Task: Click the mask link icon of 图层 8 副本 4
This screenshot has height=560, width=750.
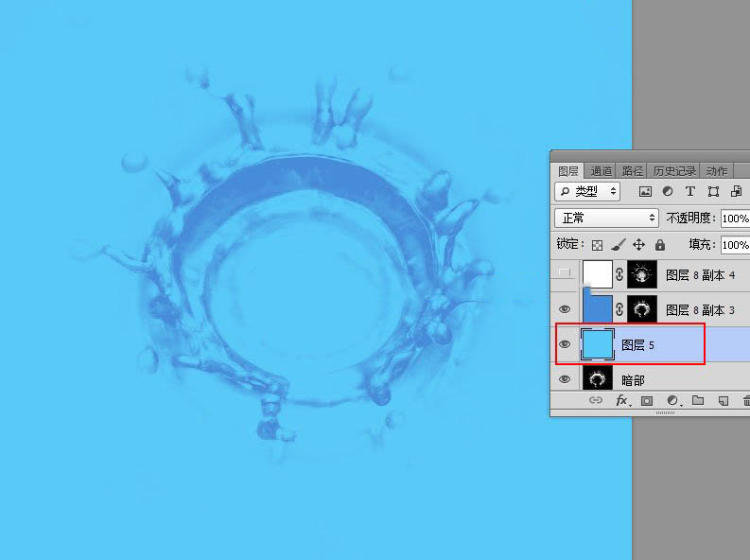Action: (x=619, y=274)
